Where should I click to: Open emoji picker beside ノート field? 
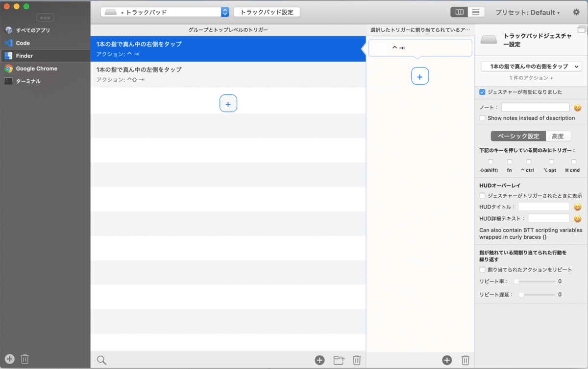coord(578,107)
